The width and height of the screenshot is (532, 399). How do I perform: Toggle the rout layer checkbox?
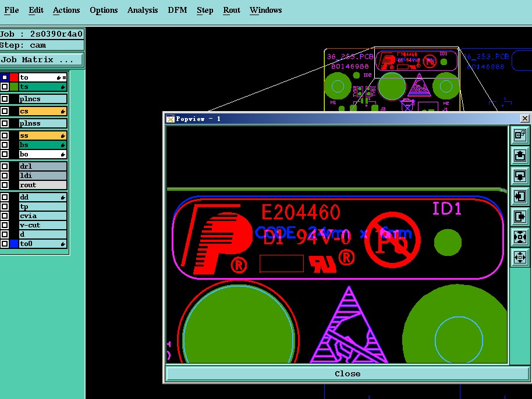5,185
